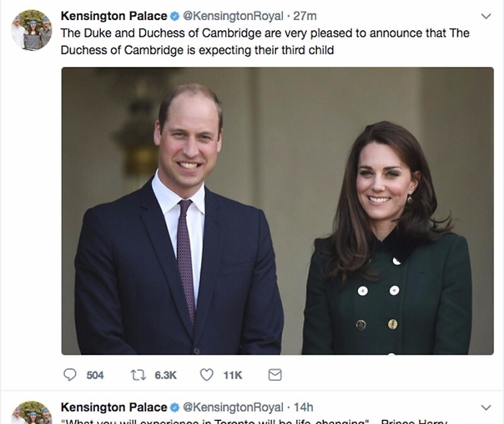
Task: Open Kensington Palace avatar on 14h tweet
Action: tap(32, 413)
